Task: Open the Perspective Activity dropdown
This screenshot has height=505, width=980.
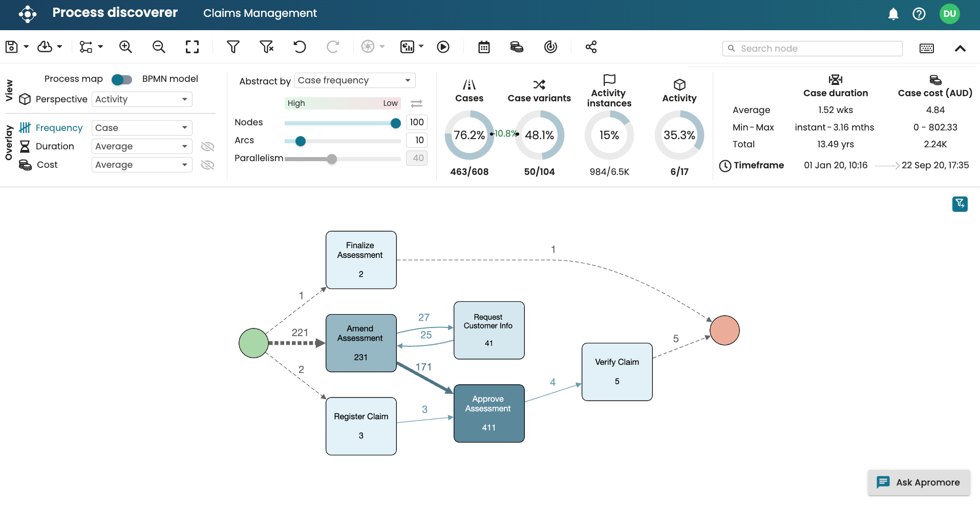Action: 142,99
